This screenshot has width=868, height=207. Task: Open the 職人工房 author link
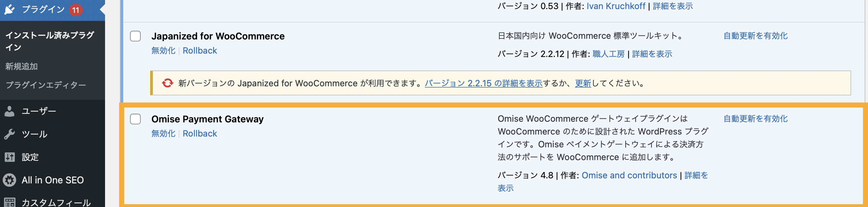pyautogui.click(x=608, y=54)
